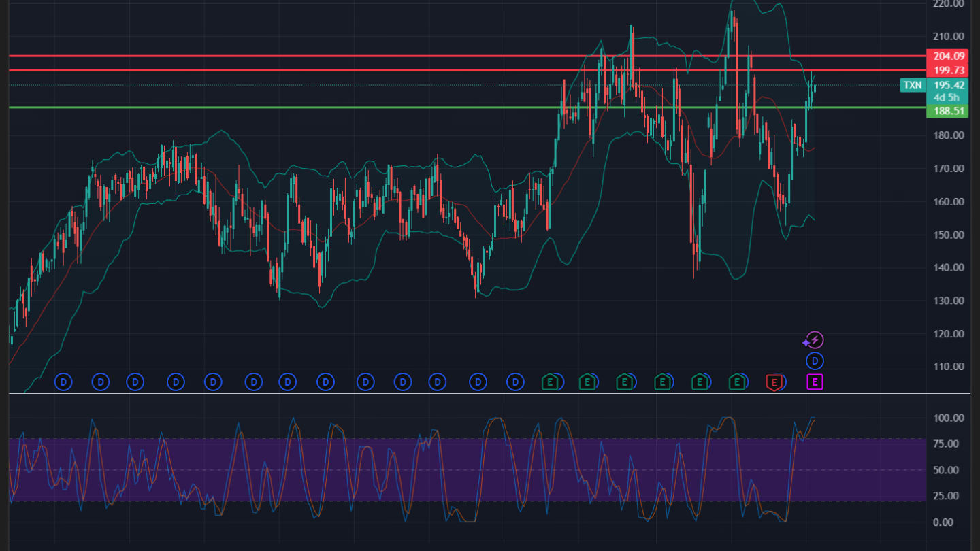Click the 195.42 current price label

pos(949,85)
